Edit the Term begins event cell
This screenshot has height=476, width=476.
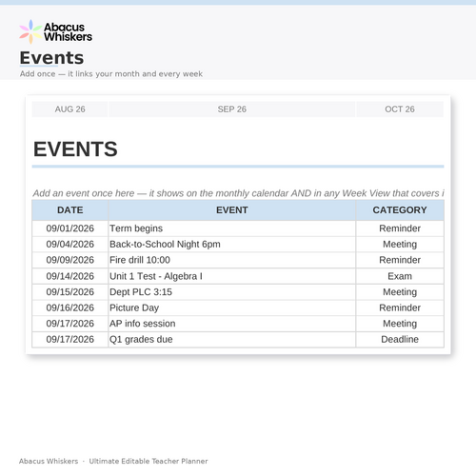(x=232, y=228)
